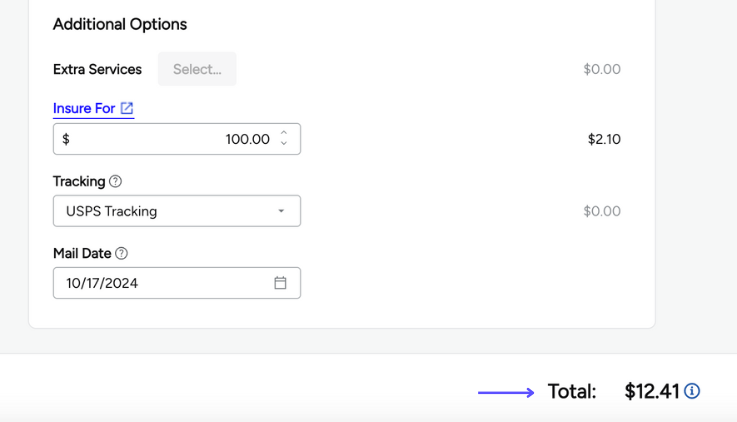
Task: Open the Insure For external link icon
Action: click(x=127, y=108)
